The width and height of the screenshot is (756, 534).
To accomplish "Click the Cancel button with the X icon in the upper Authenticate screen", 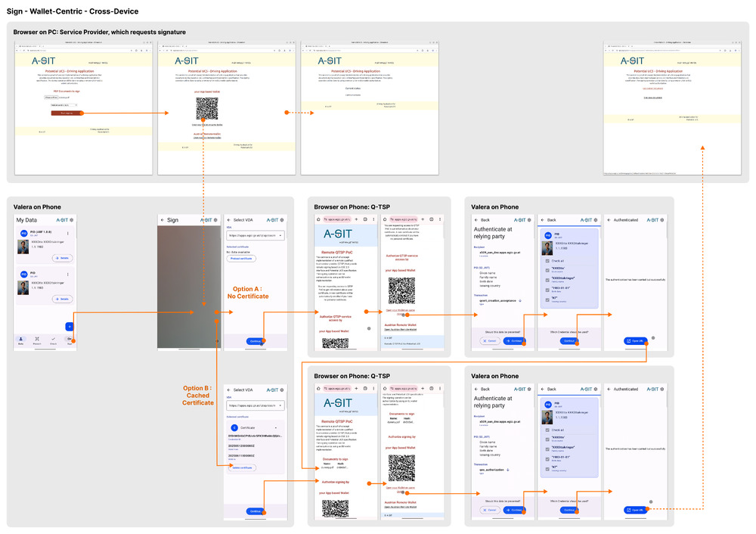I will pyautogui.click(x=488, y=341).
